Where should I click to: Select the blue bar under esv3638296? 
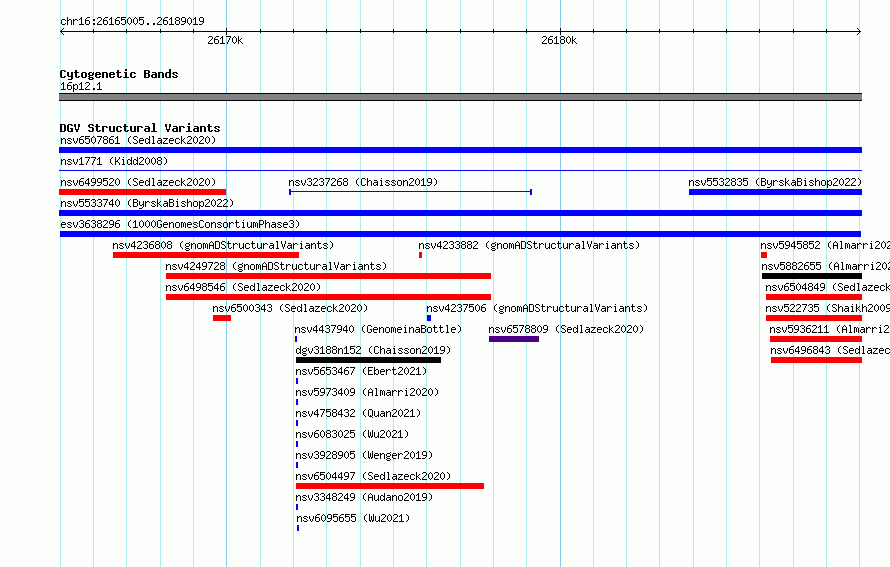(460, 234)
